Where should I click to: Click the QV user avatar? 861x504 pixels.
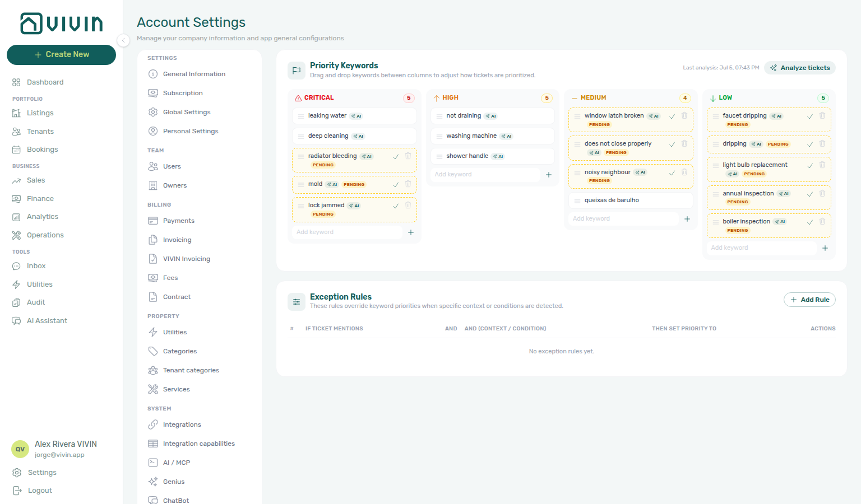(x=20, y=449)
